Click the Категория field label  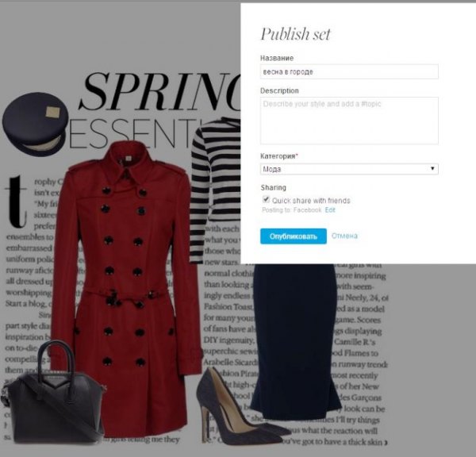(x=279, y=156)
